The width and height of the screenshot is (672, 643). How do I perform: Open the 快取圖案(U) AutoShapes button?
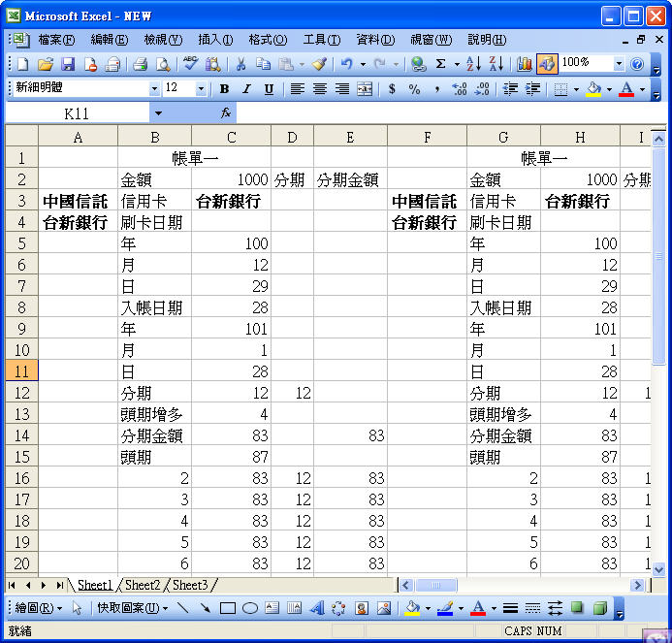[133, 608]
